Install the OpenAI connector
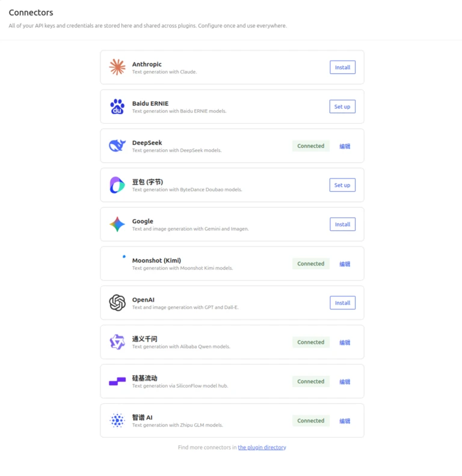The image size is (462, 476). tap(342, 303)
